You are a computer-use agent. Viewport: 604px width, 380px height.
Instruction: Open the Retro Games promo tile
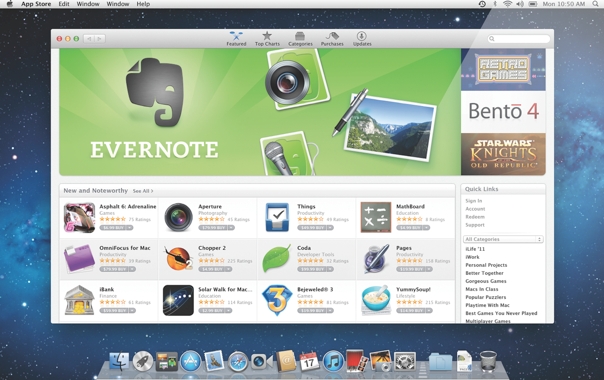click(x=503, y=69)
